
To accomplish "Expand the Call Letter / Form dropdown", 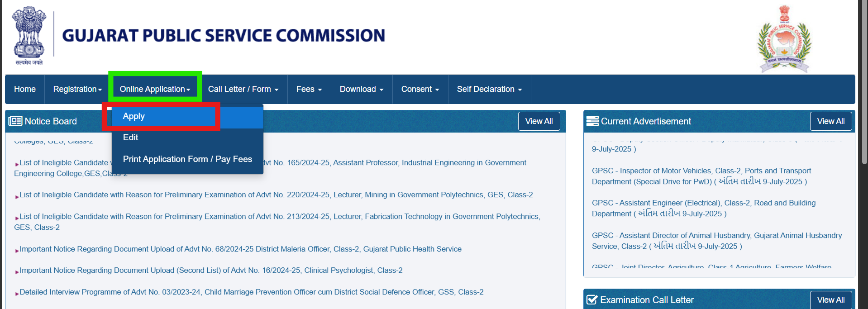I will (243, 89).
